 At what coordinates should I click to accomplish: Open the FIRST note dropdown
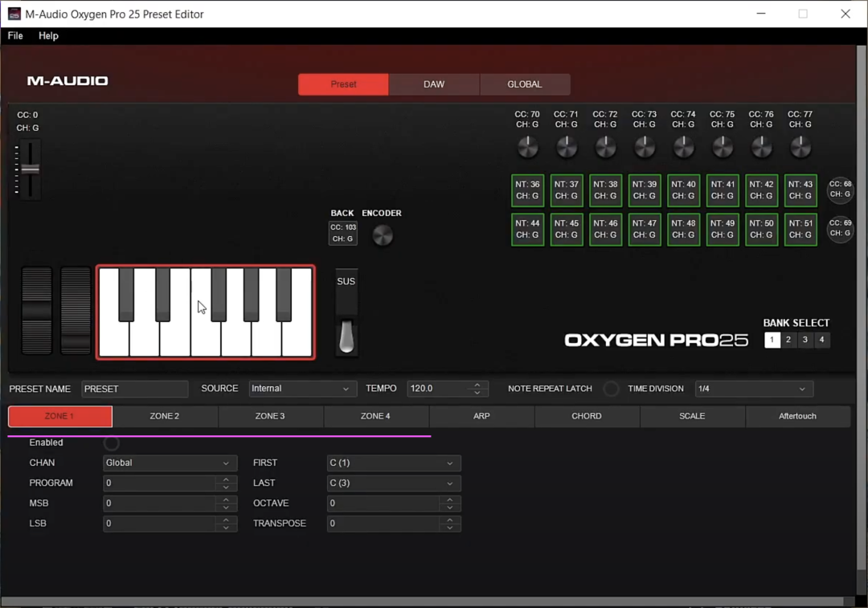394,463
